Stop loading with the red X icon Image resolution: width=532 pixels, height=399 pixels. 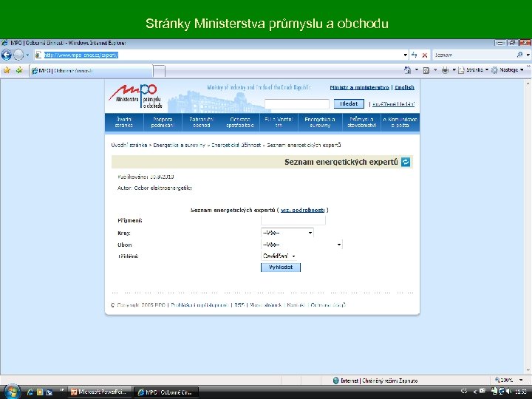click(424, 55)
